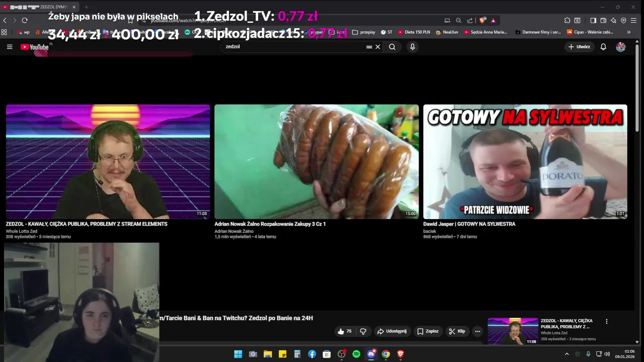The width and height of the screenshot is (644, 362).
Task: Open the Darmowe filmy i ser... bookmark
Action: (538, 32)
